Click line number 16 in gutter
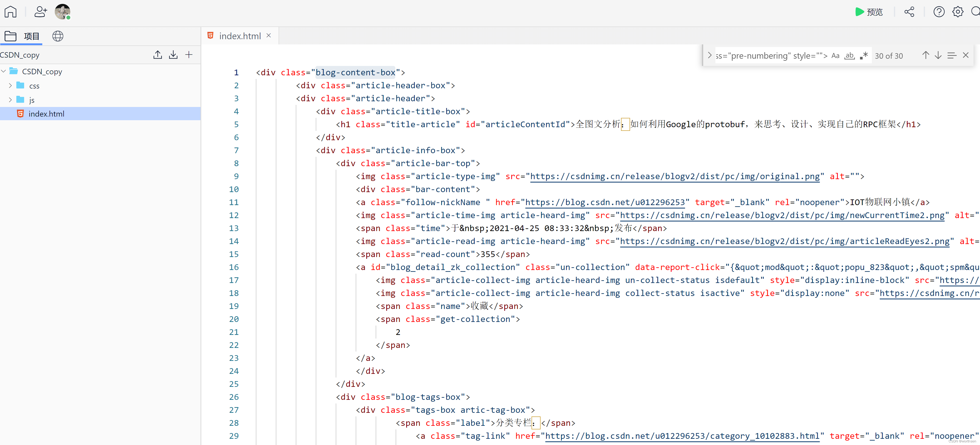 pyautogui.click(x=234, y=267)
